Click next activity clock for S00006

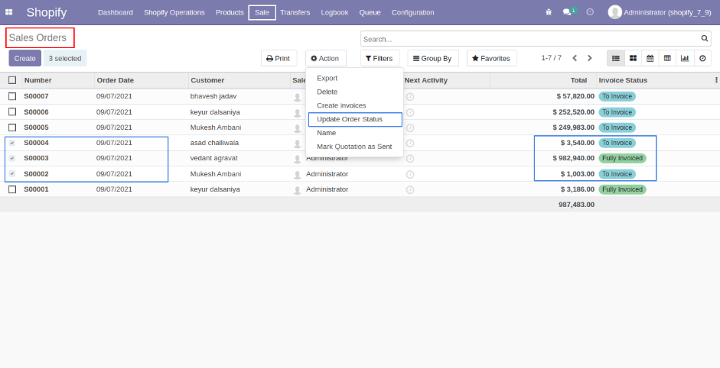tap(410, 113)
